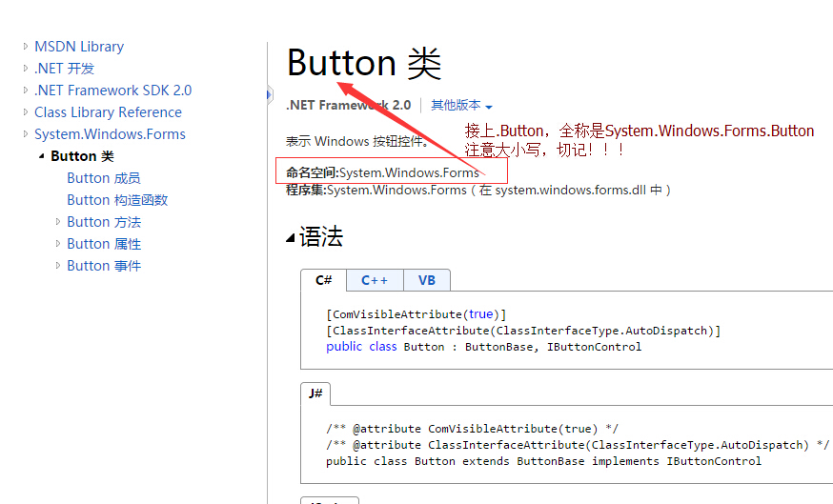Screen dimensions: 833x504
Task: Open the Button 方法 link
Action: (104, 222)
